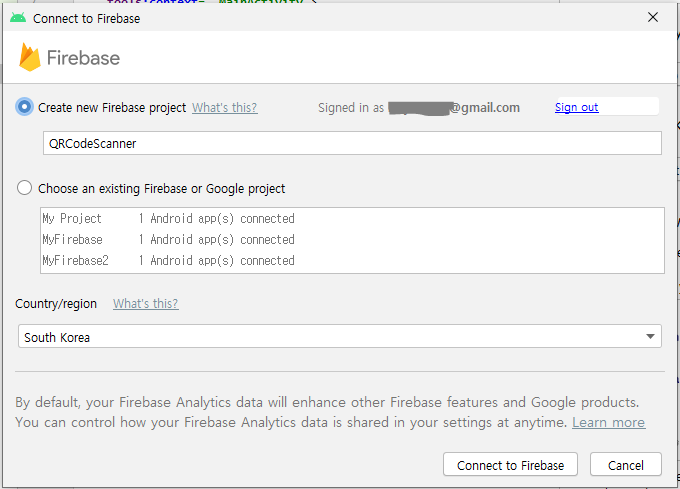This screenshot has width=680, height=489.
Task: Expand the South Korea country dropdown
Action: click(650, 337)
